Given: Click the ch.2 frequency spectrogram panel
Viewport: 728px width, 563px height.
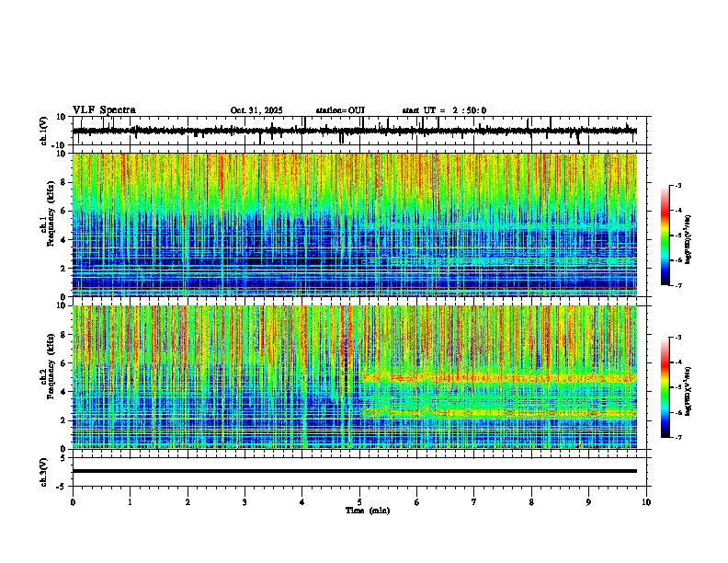Looking at the screenshot, I should click(355, 377).
